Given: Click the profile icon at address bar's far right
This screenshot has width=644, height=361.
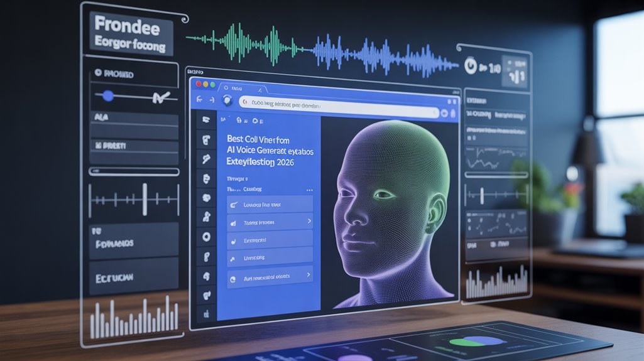Looking at the screenshot, I should pyautogui.click(x=453, y=114).
